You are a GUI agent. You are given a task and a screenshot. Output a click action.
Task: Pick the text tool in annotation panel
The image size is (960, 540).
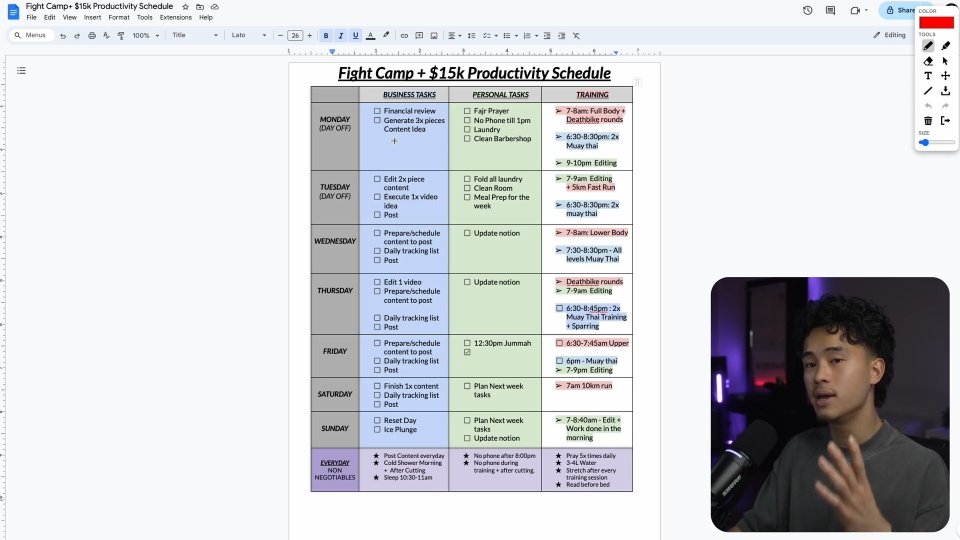click(x=927, y=76)
